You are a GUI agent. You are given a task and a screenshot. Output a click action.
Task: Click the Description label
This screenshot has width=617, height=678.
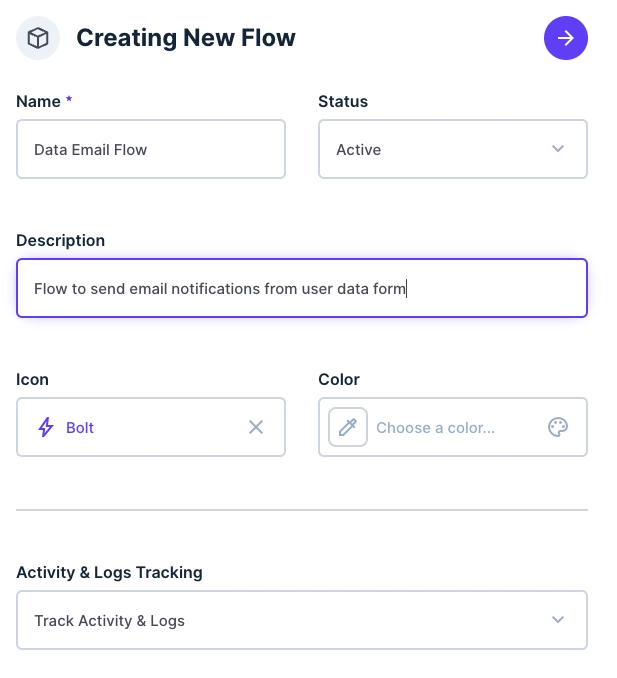(x=61, y=240)
